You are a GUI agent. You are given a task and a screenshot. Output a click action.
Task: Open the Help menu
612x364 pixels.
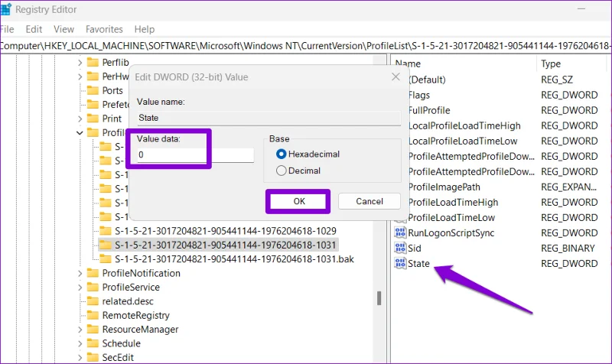point(145,29)
